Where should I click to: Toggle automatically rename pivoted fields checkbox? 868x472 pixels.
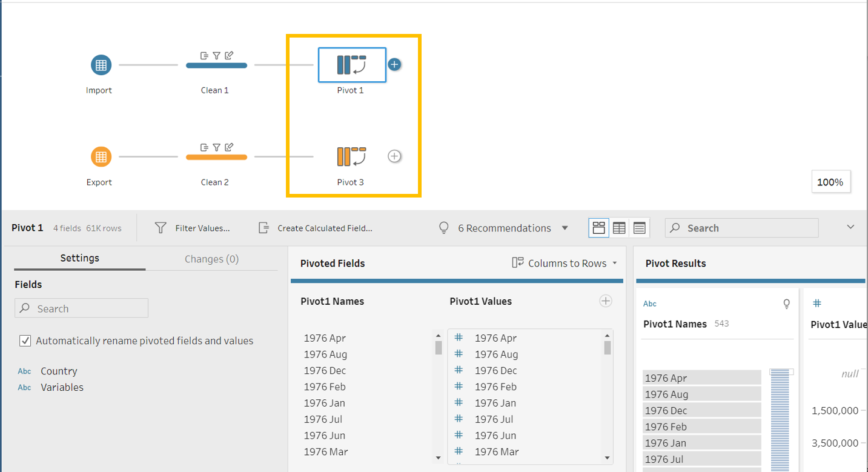(x=25, y=341)
